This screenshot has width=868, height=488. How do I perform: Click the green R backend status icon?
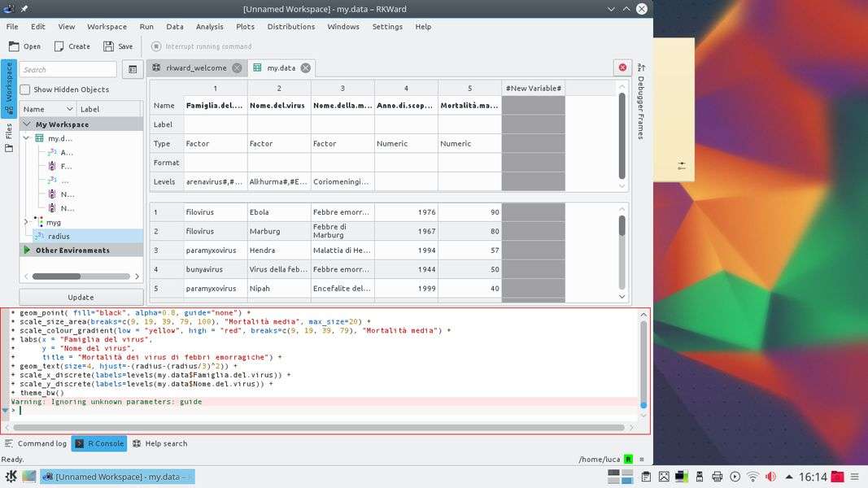628,460
